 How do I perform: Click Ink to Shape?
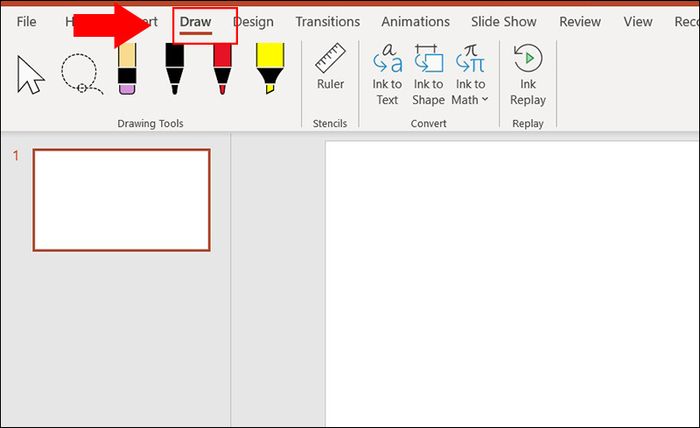(428, 75)
